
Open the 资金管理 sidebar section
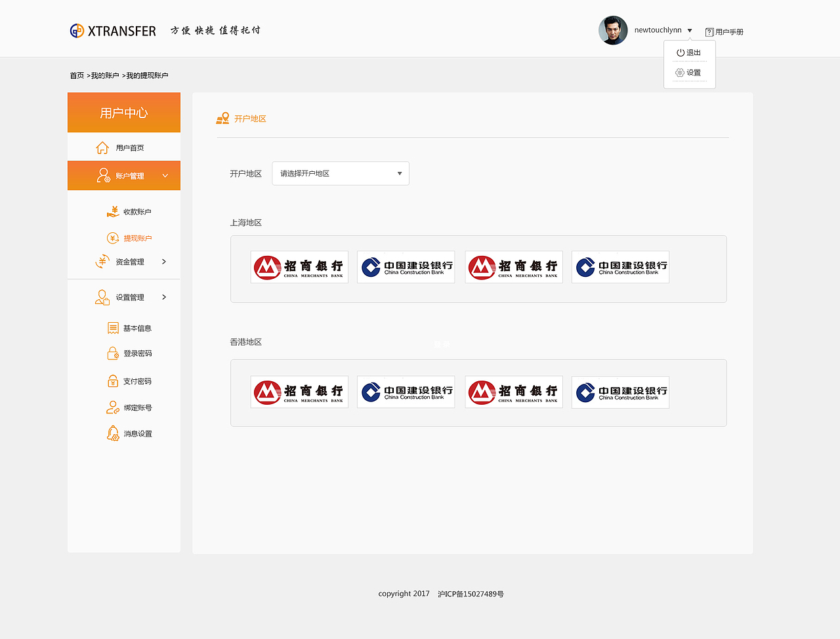click(x=130, y=262)
